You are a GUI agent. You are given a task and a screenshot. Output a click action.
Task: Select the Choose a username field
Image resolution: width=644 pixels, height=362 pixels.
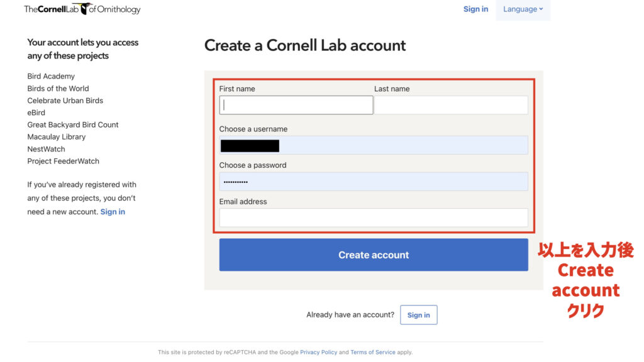click(x=374, y=145)
